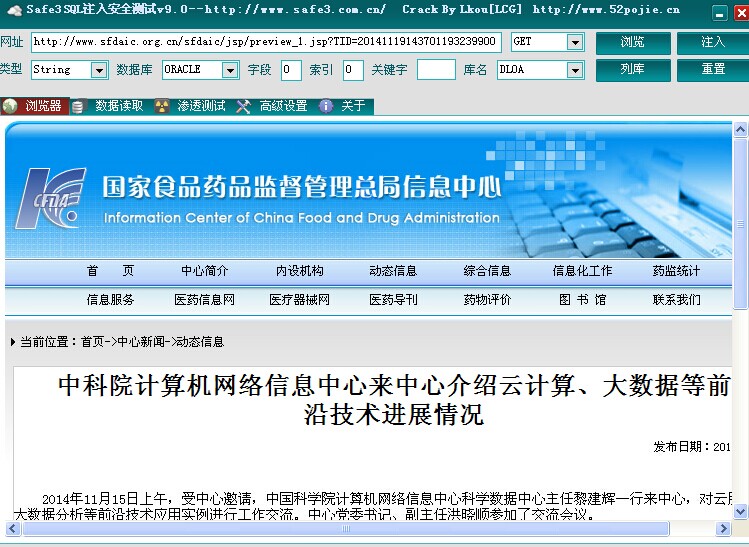Switch to the 浏览器 tab

[x=35, y=106]
